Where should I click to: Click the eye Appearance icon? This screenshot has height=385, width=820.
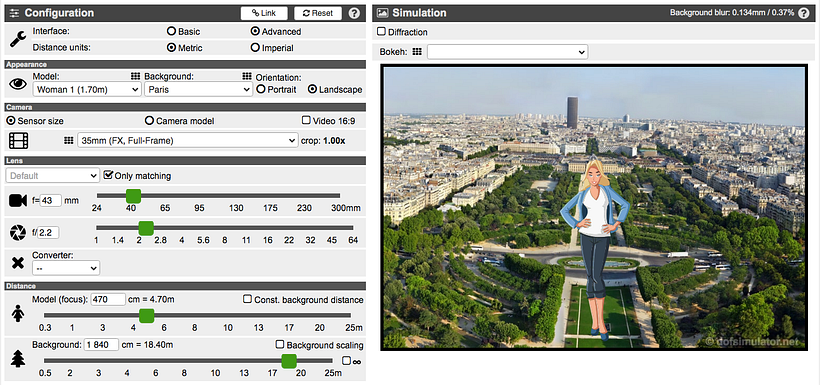coord(18,84)
